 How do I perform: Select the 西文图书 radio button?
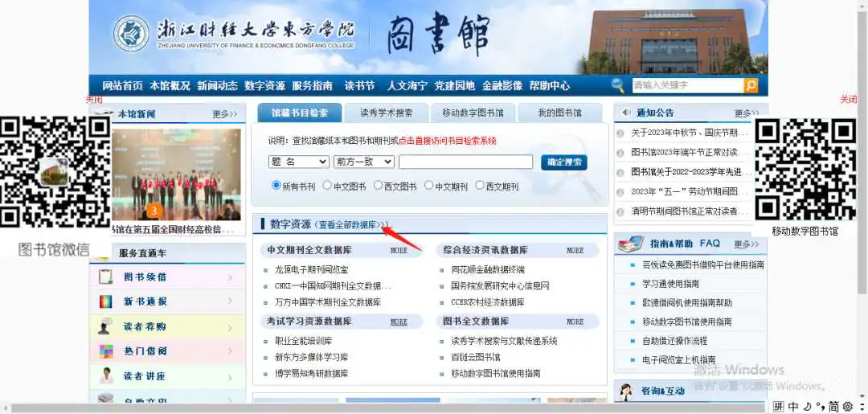coord(378,186)
